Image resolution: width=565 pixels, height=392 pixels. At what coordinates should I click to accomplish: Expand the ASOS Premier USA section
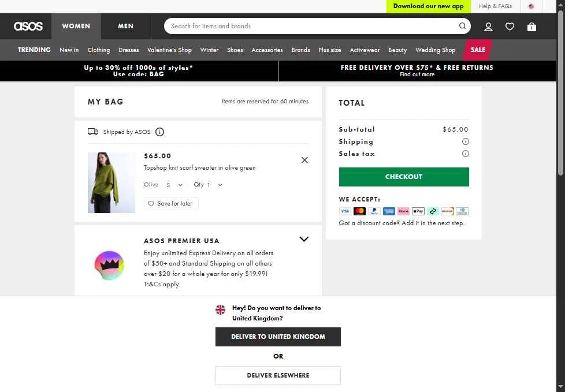pos(304,240)
